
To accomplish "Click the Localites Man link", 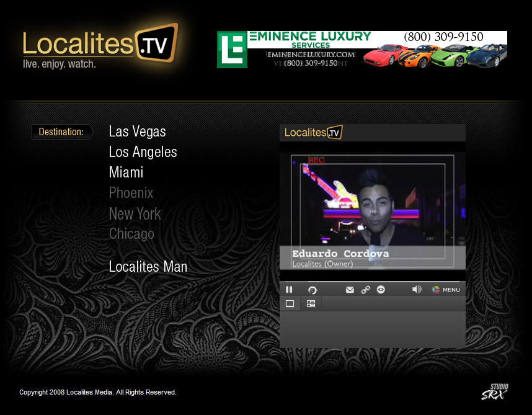I will point(148,266).
